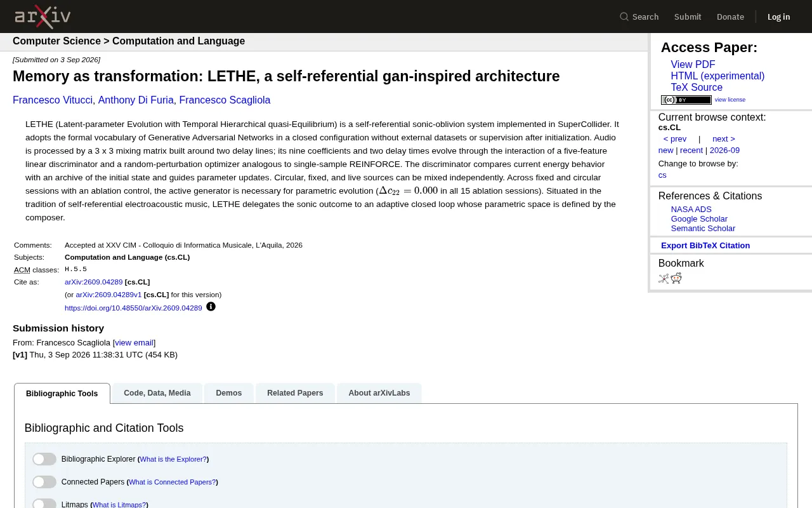Go to the previous paper with < prev
This screenshot has width=812, height=508.
point(675,139)
